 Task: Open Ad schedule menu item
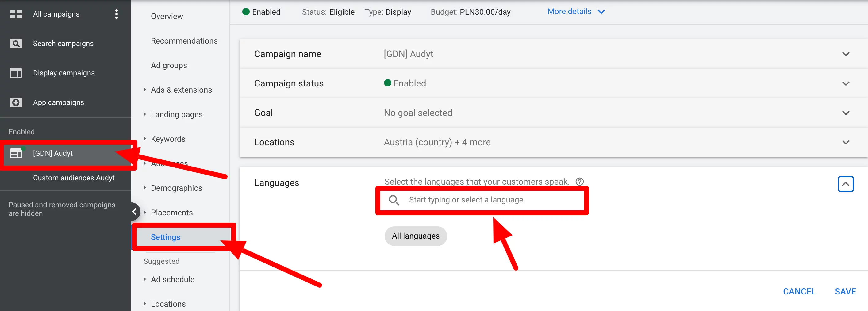(x=172, y=279)
